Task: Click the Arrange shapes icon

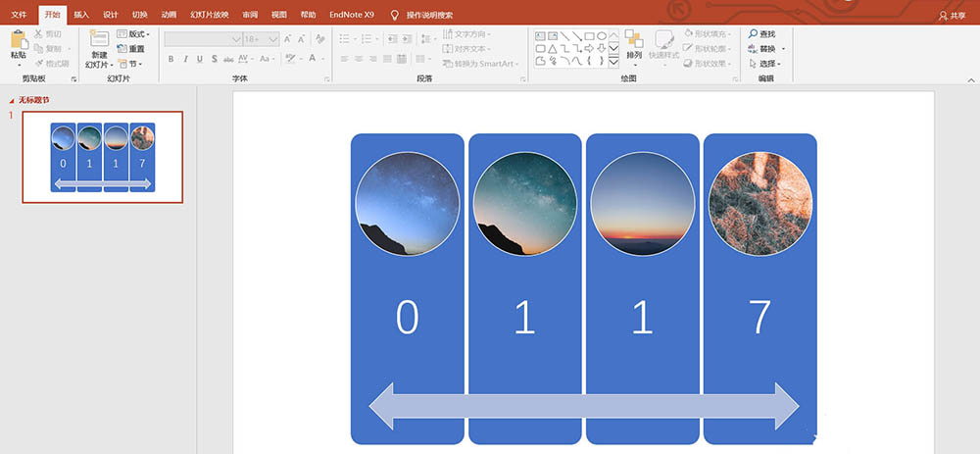Action: (634, 39)
